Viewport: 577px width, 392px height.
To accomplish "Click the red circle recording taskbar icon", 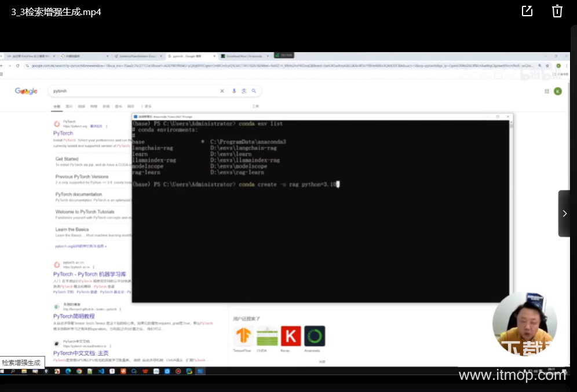I will 178,371.
